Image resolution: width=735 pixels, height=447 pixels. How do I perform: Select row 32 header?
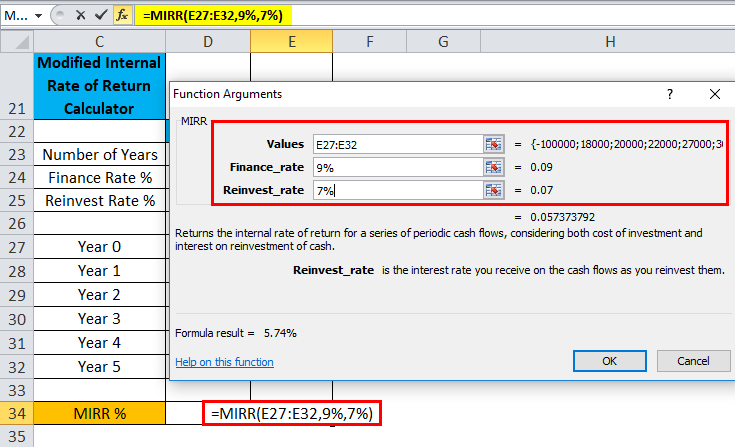click(x=17, y=367)
